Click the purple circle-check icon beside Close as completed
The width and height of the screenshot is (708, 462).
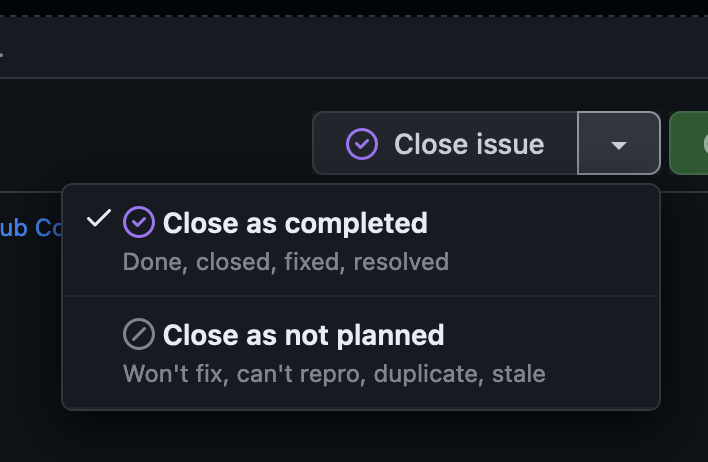(139, 222)
